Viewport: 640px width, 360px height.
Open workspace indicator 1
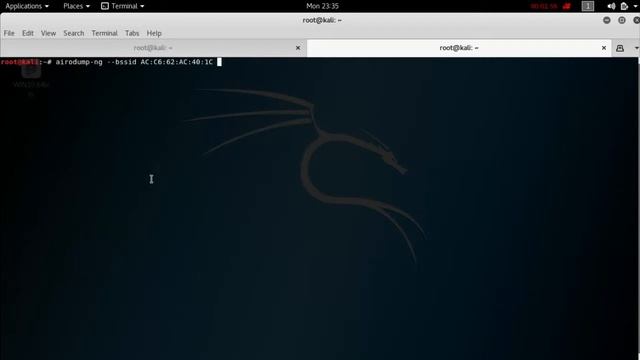(588, 6)
